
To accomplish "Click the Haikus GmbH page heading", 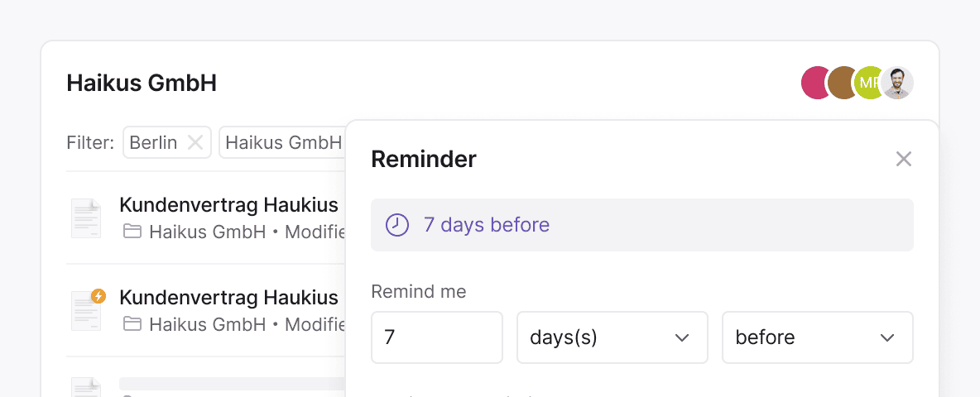I will [142, 84].
